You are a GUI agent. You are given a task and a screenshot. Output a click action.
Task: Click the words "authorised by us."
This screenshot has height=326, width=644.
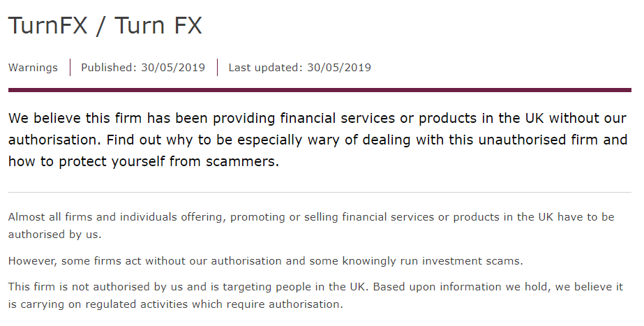tap(54, 235)
